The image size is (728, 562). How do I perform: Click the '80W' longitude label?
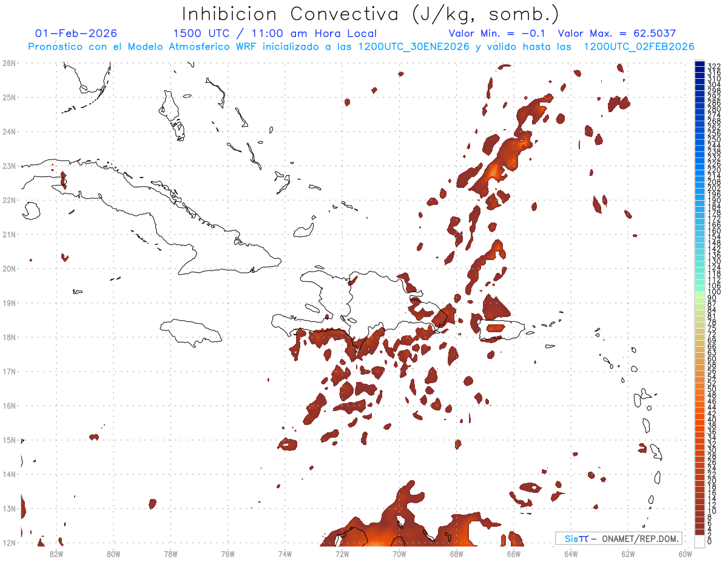click(x=113, y=553)
